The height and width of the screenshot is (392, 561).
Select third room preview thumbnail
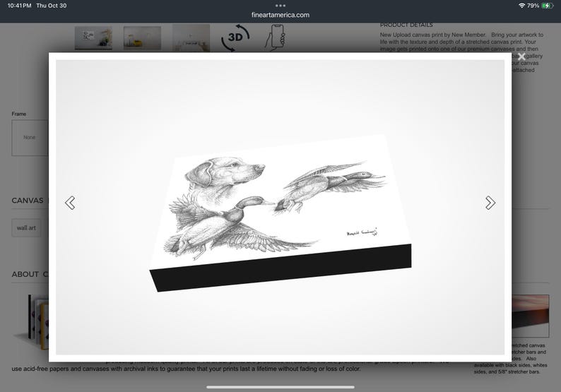pos(191,38)
